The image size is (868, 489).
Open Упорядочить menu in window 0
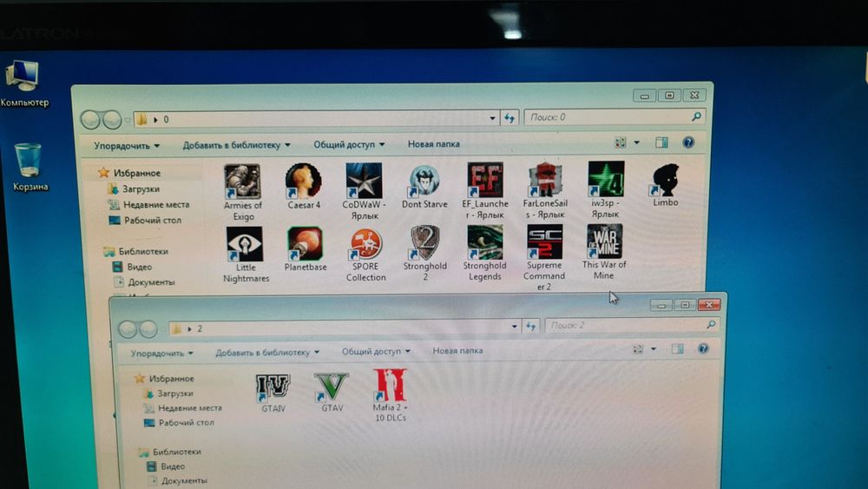click(127, 146)
